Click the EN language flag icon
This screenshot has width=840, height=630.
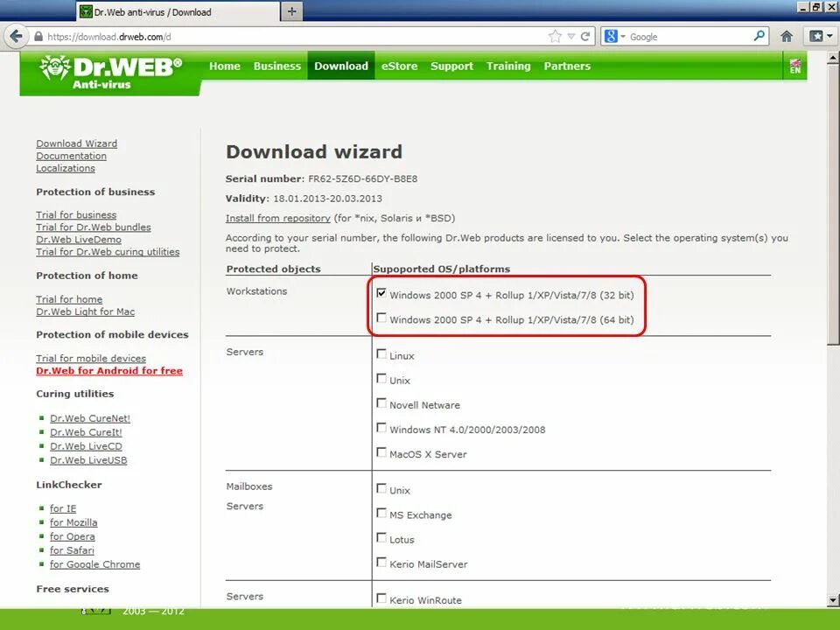795,66
